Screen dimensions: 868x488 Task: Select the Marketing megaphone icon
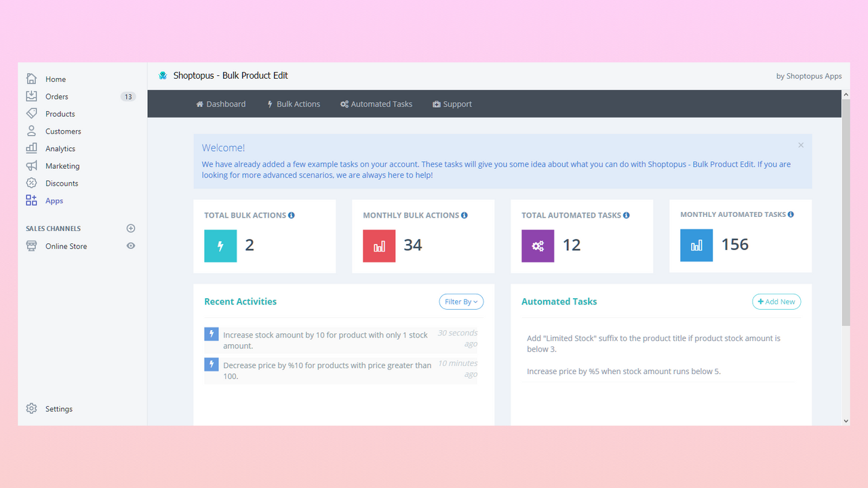(31, 165)
